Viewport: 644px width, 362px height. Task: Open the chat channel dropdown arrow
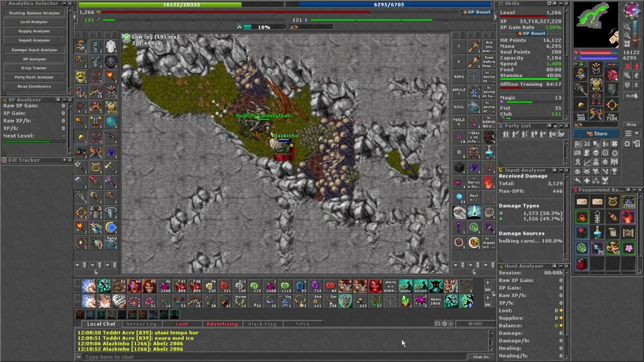click(78, 357)
